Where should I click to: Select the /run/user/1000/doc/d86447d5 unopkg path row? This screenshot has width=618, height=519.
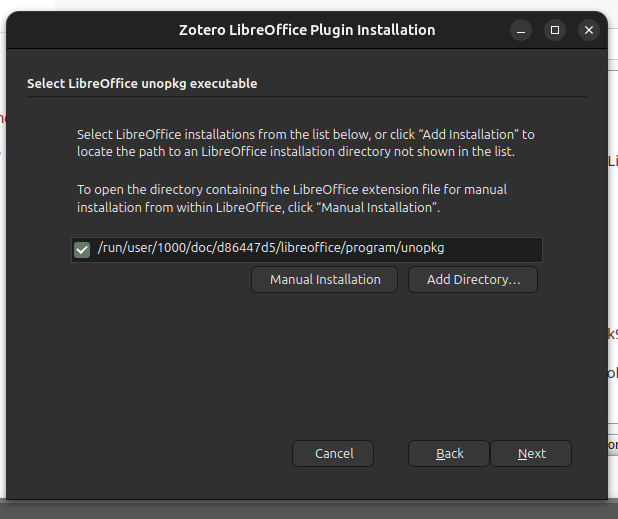click(x=307, y=250)
